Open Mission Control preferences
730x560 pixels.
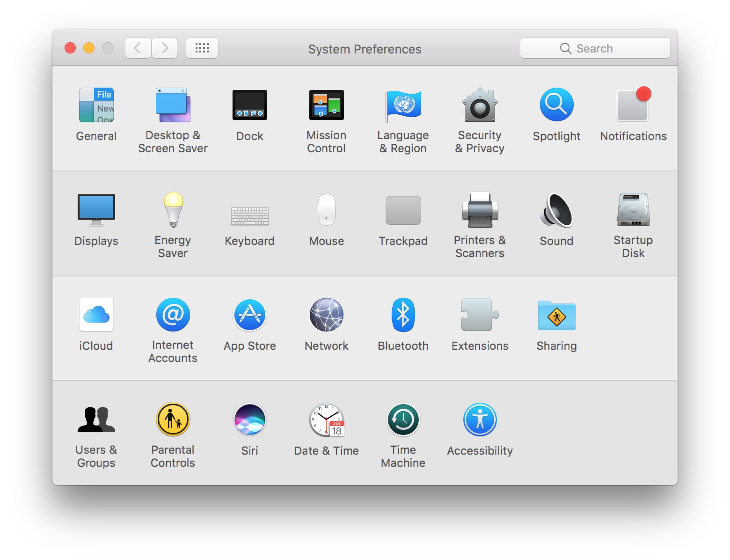tap(326, 105)
